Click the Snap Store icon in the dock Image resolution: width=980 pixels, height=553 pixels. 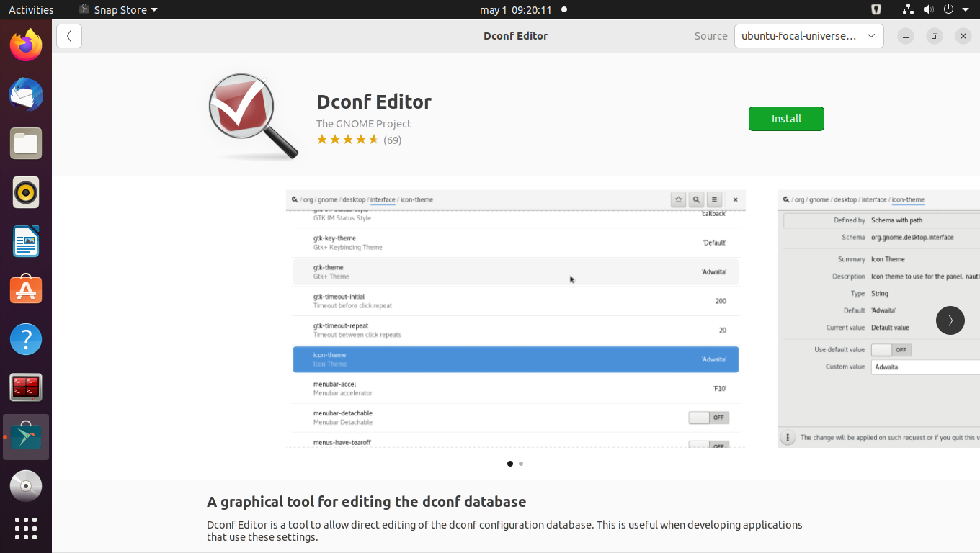(26, 437)
